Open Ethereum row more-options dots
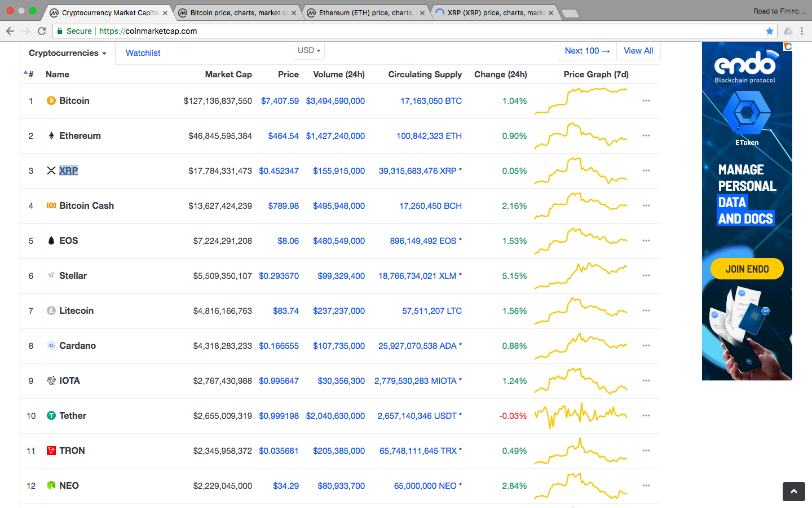Viewport: 812px width, 508px height. pos(646,136)
